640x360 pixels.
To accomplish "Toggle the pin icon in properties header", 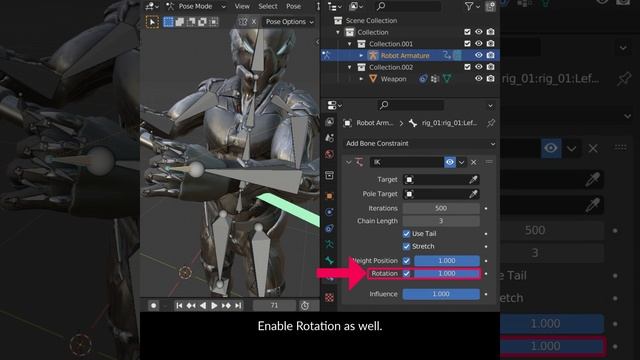I will tap(491, 122).
